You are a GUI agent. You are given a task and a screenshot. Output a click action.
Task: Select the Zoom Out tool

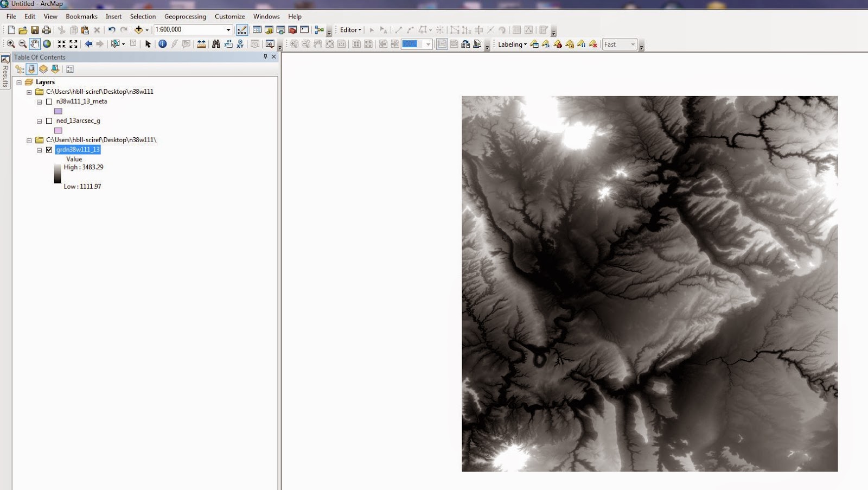click(x=23, y=44)
